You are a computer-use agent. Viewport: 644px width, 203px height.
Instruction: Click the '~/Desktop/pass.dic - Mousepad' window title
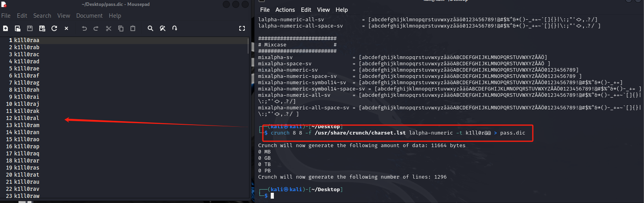(x=116, y=4)
